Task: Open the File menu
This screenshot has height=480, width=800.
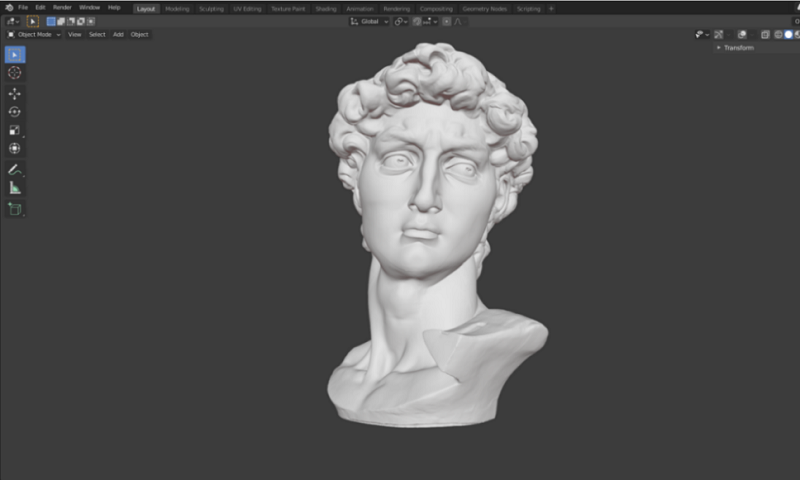Action: pyautogui.click(x=23, y=8)
